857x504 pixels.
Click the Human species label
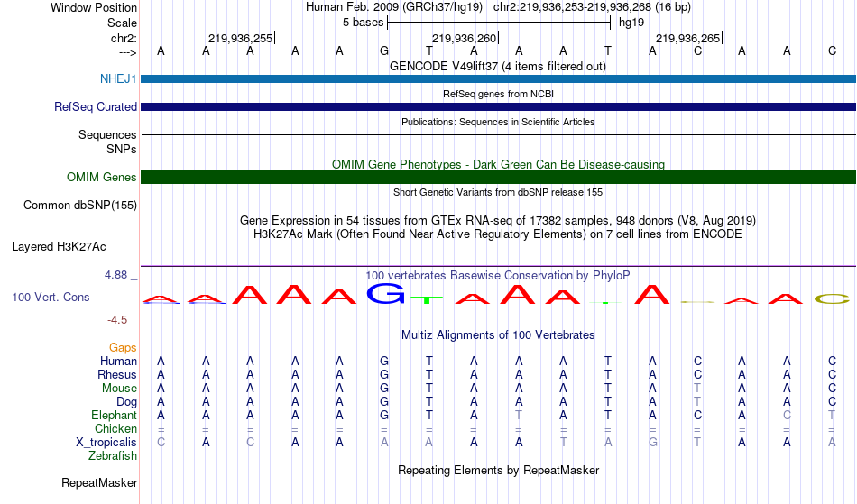118,361
